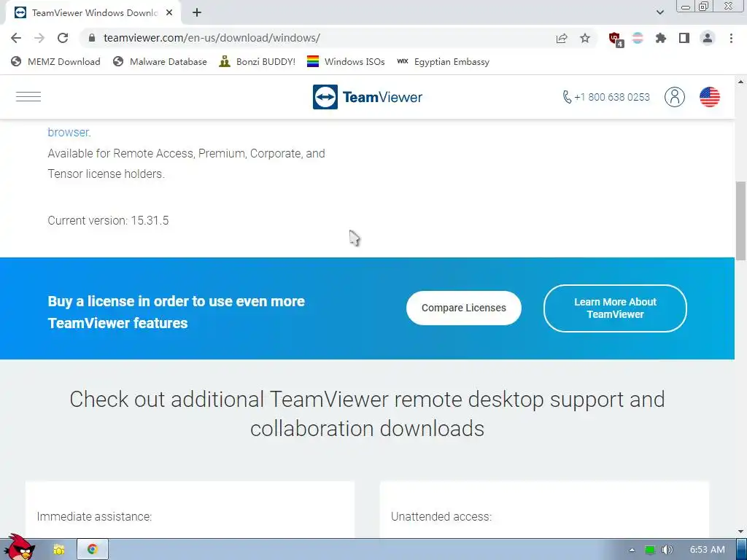Click the striped flag extension icon

638,38
